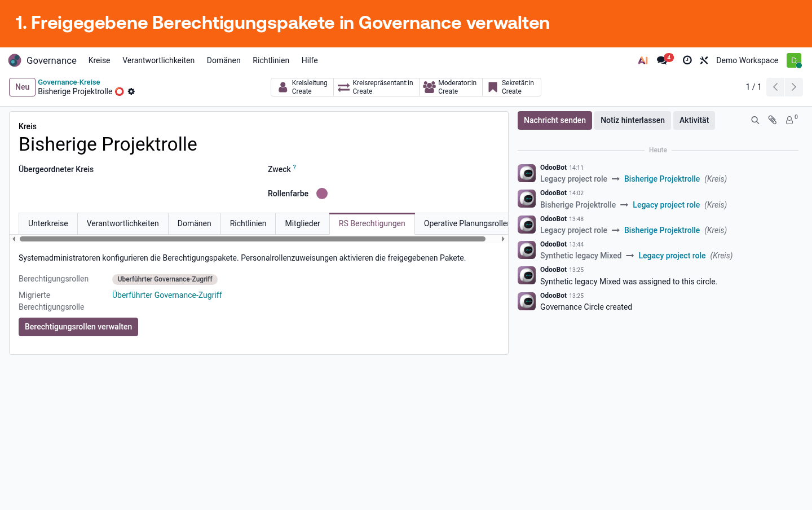The width and height of the screenshot is (812, 510).
Task: Switch to the Operative Planungsrollen tab
Action: coord(462,223)
